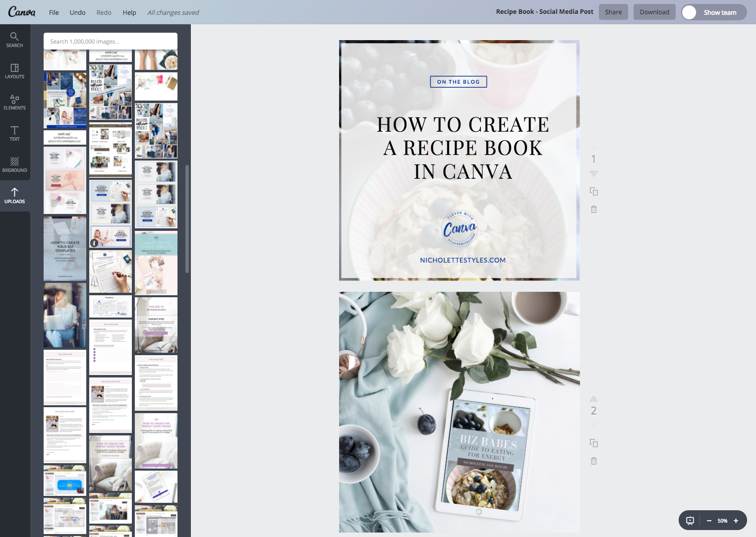Screen dimensions: 756x537
Task: Click the uploads panel scrollbar
Action: pyautogui.click(x=187, y=219)
